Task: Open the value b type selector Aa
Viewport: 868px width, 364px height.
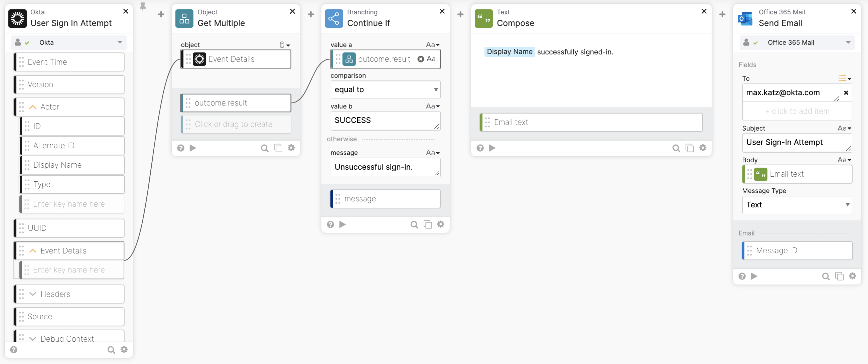Action: point(433,107)
